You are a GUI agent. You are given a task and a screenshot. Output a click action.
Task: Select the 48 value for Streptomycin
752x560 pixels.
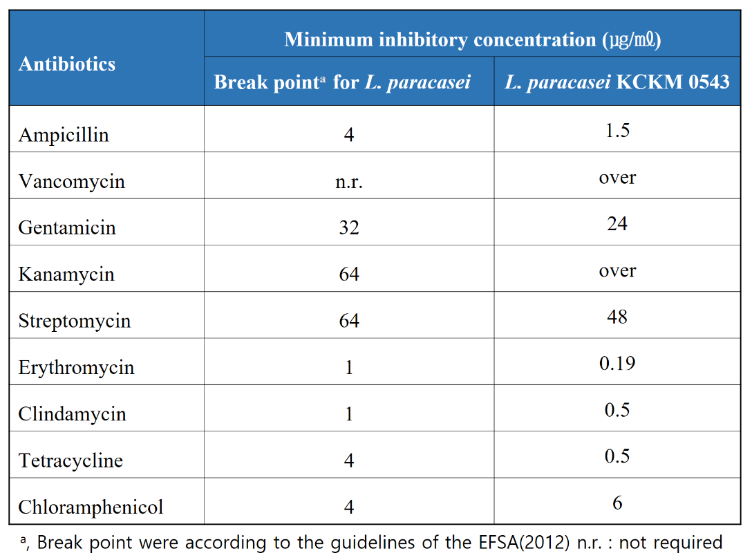pyautogui.click(x=617, y=317)
